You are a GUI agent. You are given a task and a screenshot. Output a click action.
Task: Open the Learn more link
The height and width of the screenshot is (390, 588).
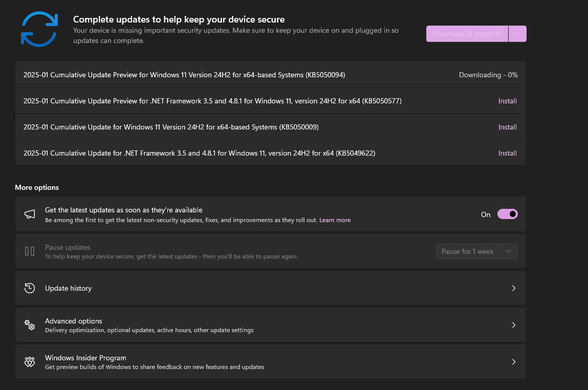pyautogui.click(x=335, y=220)
